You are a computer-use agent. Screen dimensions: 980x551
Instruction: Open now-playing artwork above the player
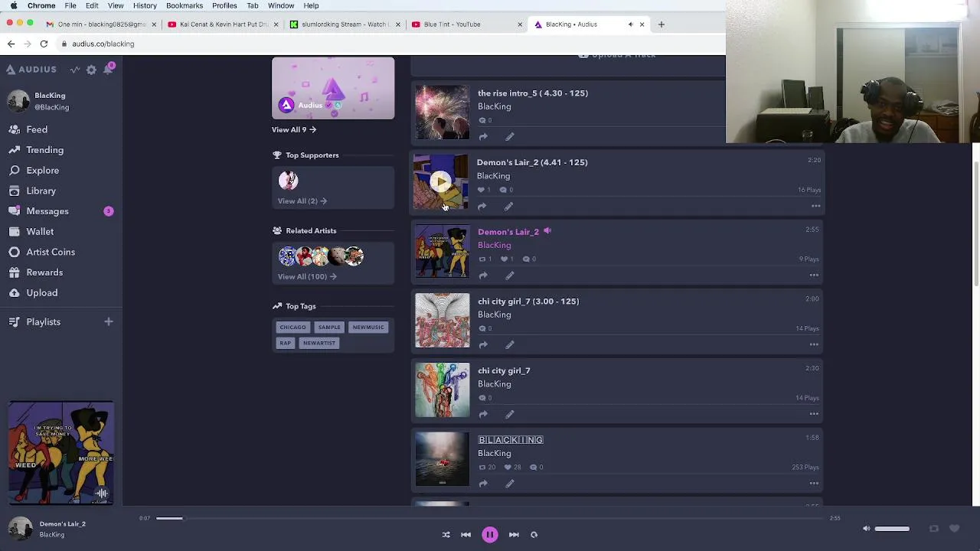pyautogui.click(x=61, y=452)
